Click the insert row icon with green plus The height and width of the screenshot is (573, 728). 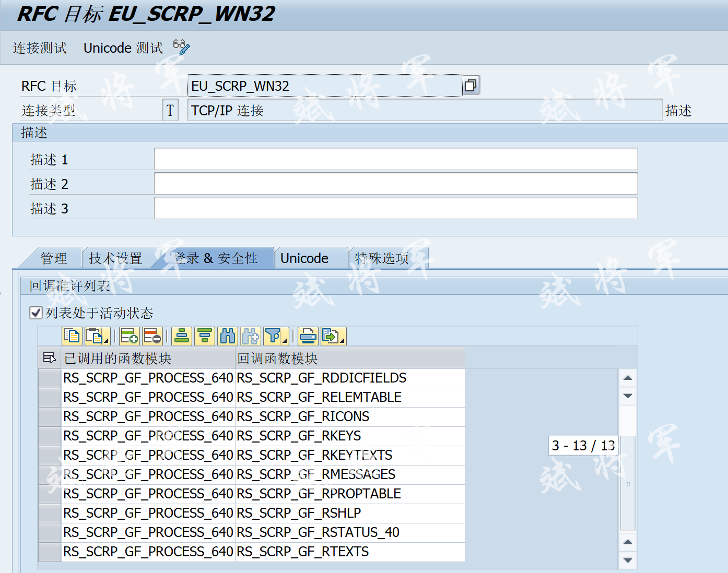click(129, 336)
